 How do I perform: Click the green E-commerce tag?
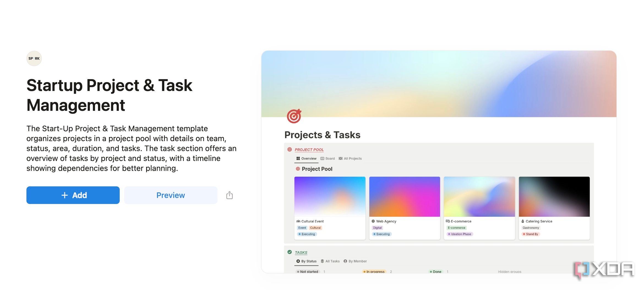(x=456, y=228)
